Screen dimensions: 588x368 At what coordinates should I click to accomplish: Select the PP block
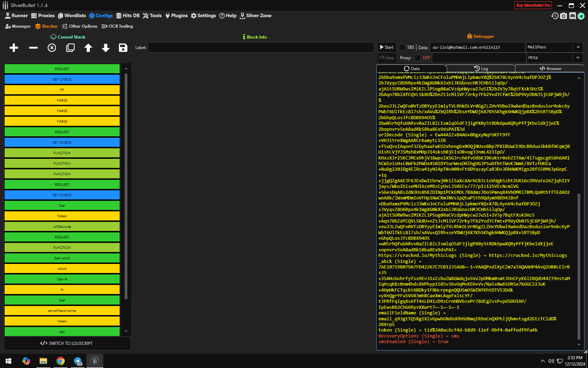[x=62, y=90]
